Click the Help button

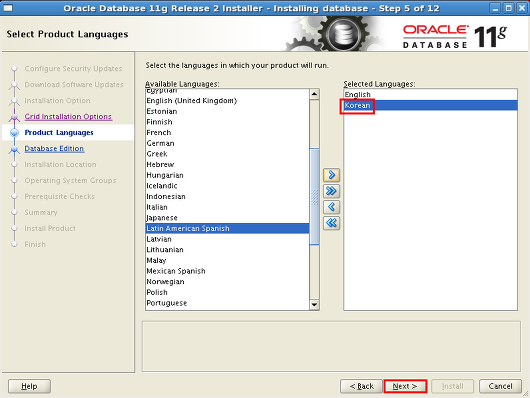(x=29, y=386)
